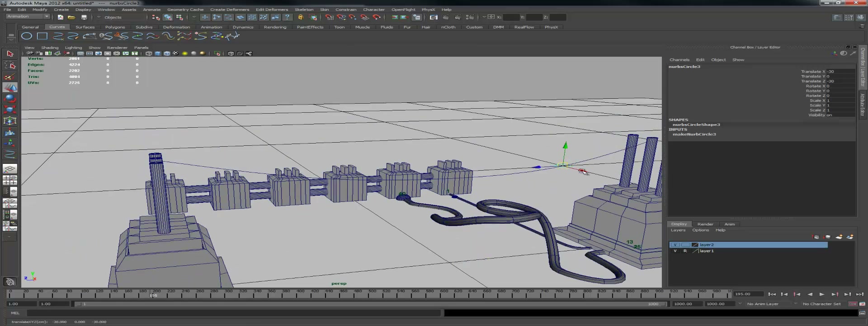Show the Channel Box sidebar icon
Screen dimensions: 868x326
click(860, 17)
